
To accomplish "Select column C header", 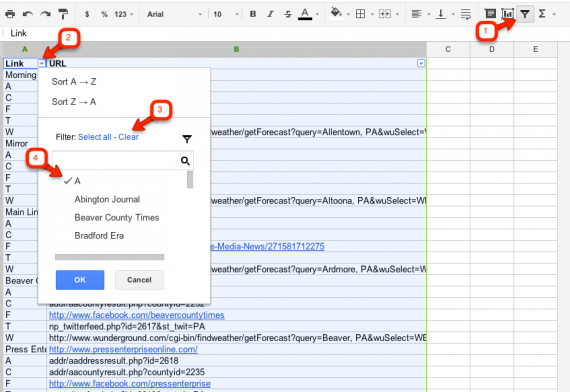I will pyautogui.click(x=448, y=49).
